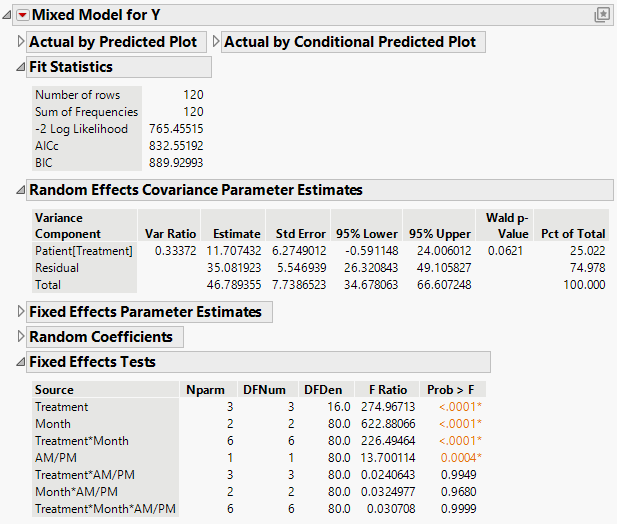The width and height of the screenshot is (617, 524).
Task: Expand the Actual by Predicted Plot section
Action: (22, 42)
